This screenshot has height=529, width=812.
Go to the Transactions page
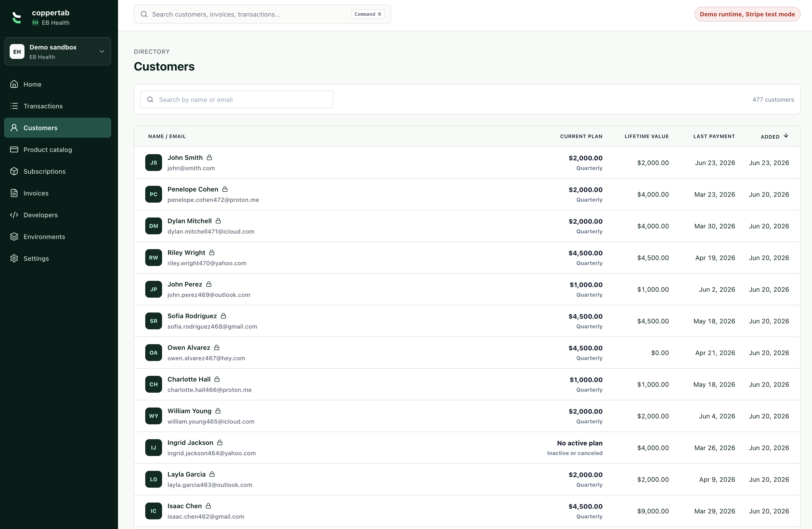58,106
